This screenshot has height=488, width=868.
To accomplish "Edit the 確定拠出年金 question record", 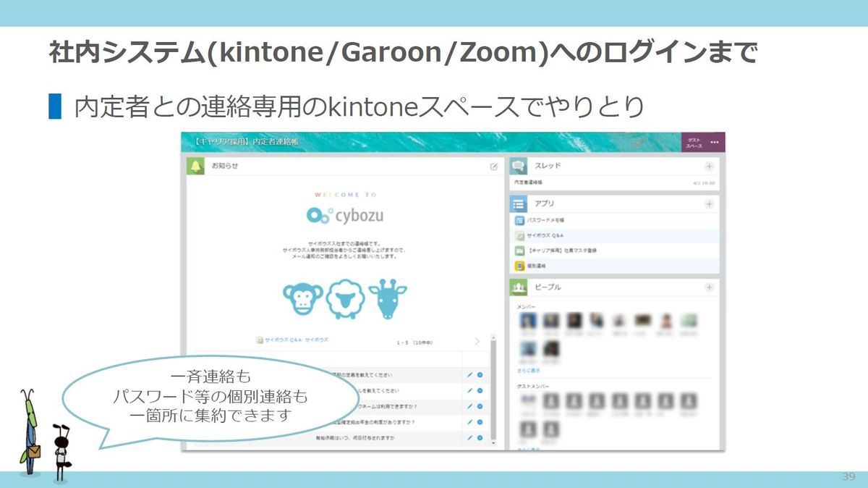I will 469,422.
